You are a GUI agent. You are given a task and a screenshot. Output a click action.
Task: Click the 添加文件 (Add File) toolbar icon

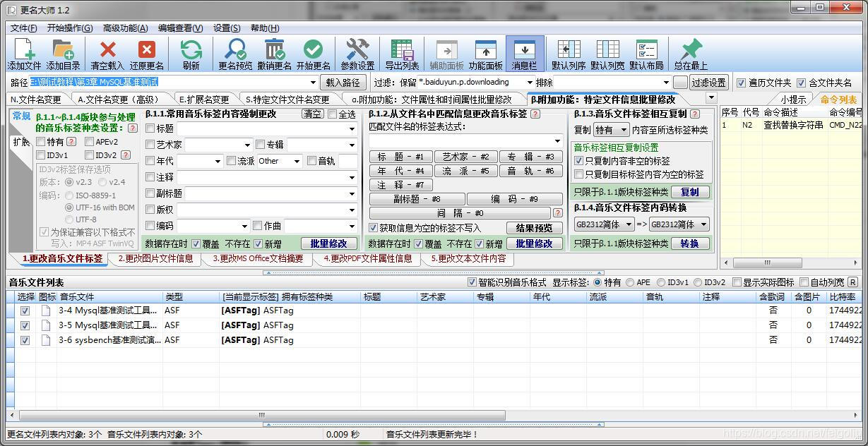tap(24, 54)
